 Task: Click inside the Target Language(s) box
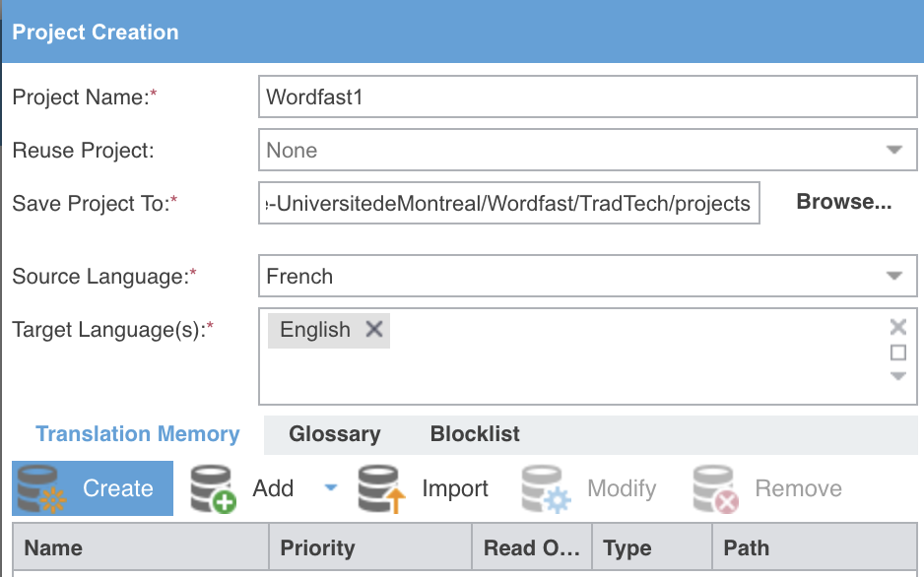[587, 356]
